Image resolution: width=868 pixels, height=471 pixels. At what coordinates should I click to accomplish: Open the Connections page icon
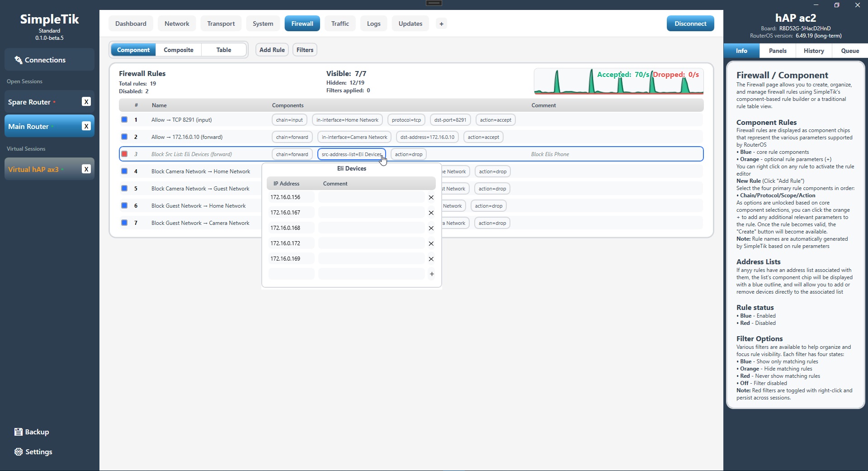tap(18, 60)
